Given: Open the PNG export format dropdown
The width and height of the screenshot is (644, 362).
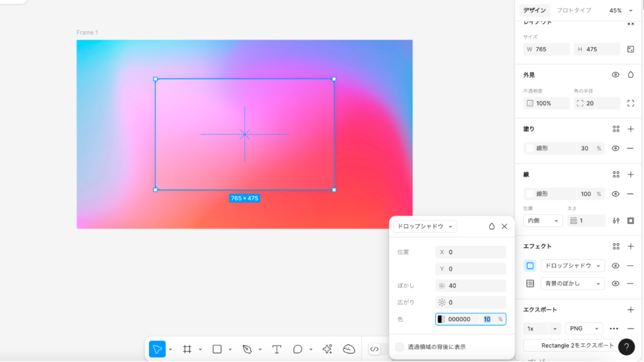Looking at the screenshot, I should click(584, 329).
